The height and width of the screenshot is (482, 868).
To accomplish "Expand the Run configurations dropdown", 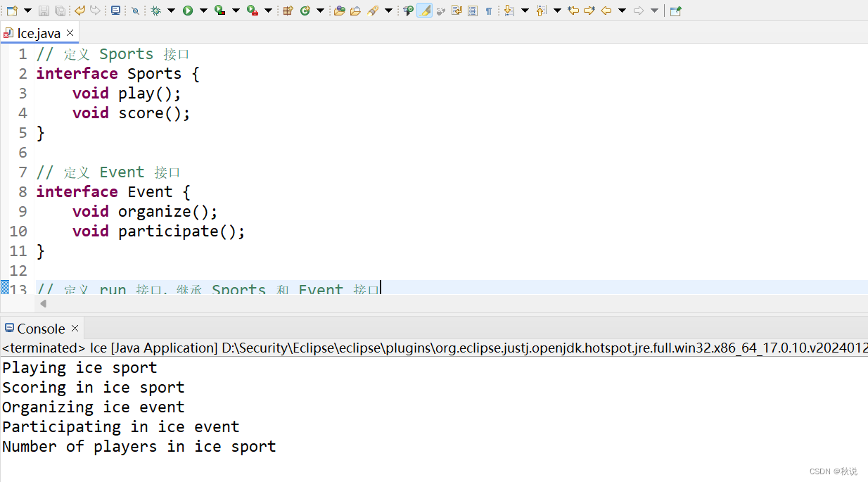I will 203,11.
